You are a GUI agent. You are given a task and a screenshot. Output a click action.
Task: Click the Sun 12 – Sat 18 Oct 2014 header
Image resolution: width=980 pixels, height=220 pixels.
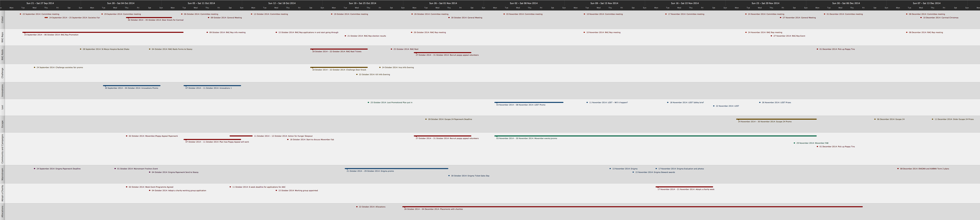(x=282, y=3)
